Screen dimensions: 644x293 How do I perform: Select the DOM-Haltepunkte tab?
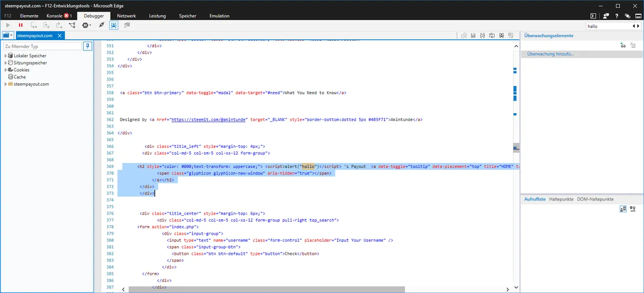click(595, 199)
